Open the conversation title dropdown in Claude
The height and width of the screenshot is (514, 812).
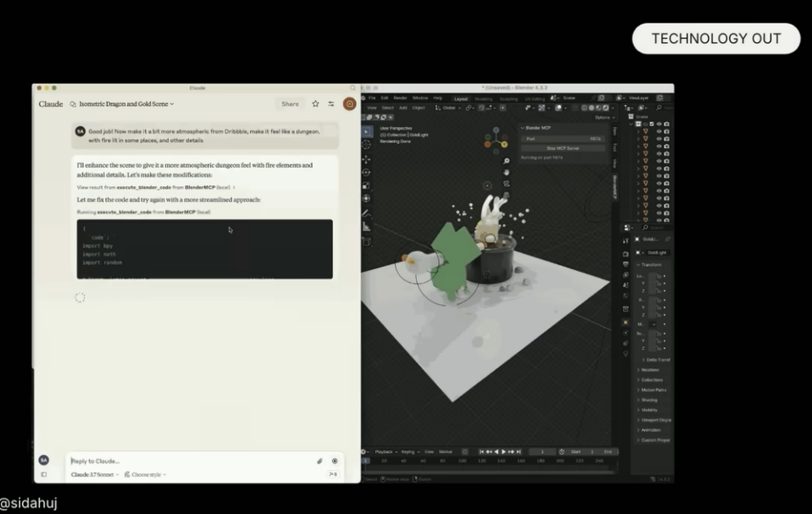[x=125, y=104]
